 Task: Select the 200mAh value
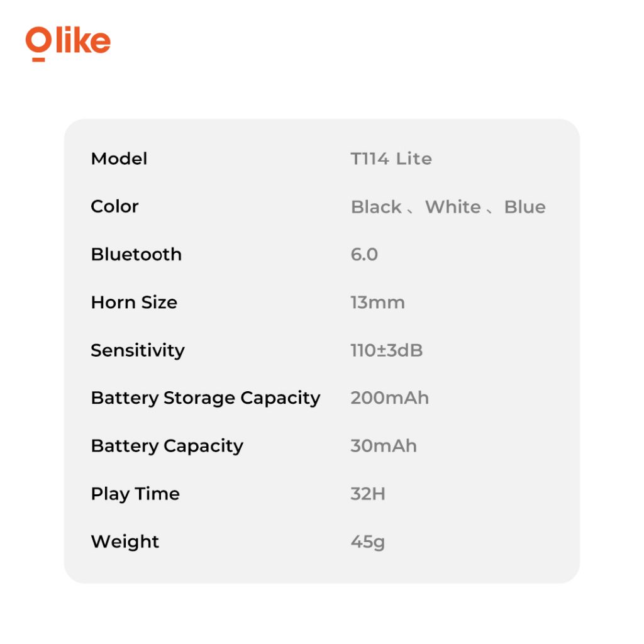point(389,398)
